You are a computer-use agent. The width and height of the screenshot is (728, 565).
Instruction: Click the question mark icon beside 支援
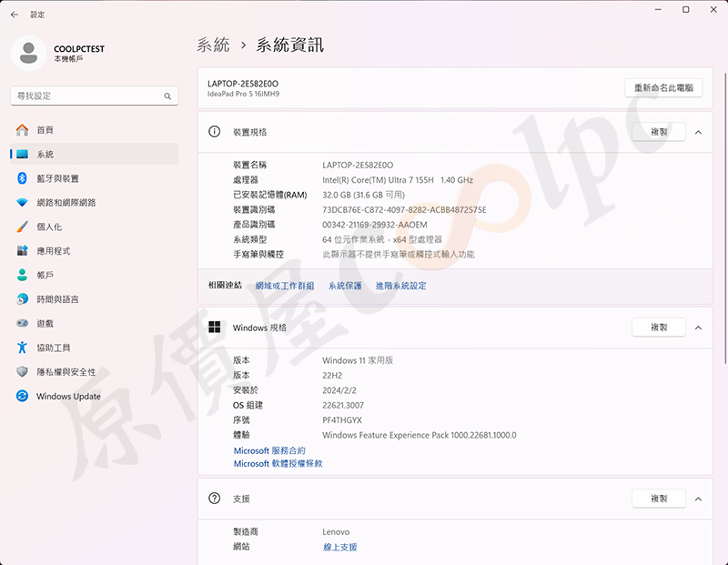click(215, 499)
